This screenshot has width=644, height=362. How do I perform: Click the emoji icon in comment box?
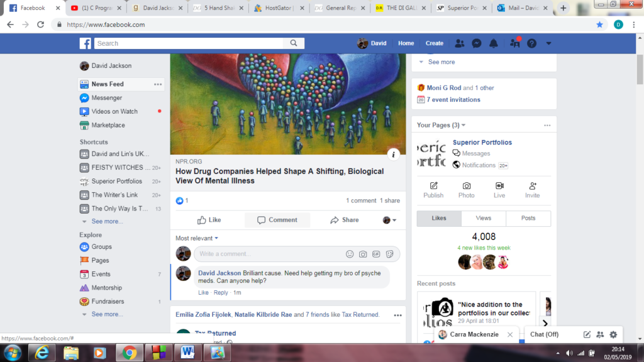click(x=350, y=254)
